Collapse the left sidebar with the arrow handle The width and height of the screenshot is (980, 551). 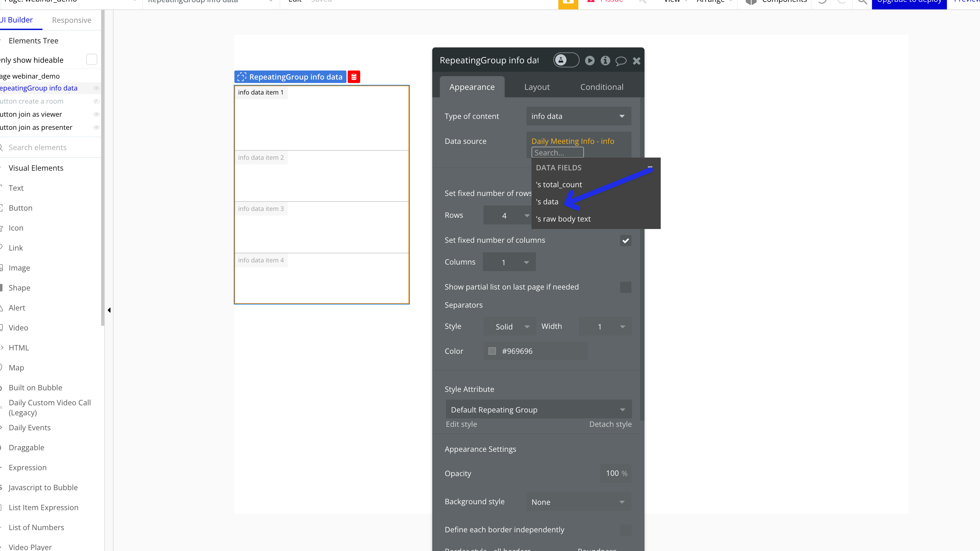coord(109,310)
